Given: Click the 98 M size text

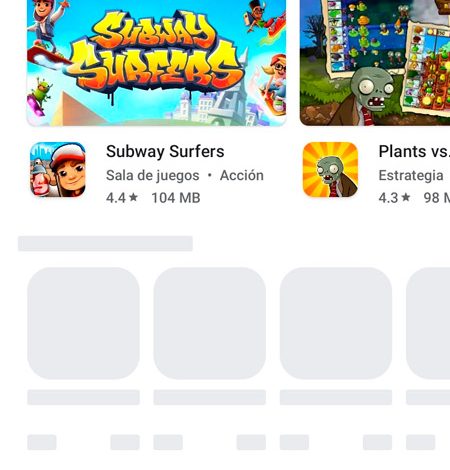Looking at the screenshot, I should [437, 198].
